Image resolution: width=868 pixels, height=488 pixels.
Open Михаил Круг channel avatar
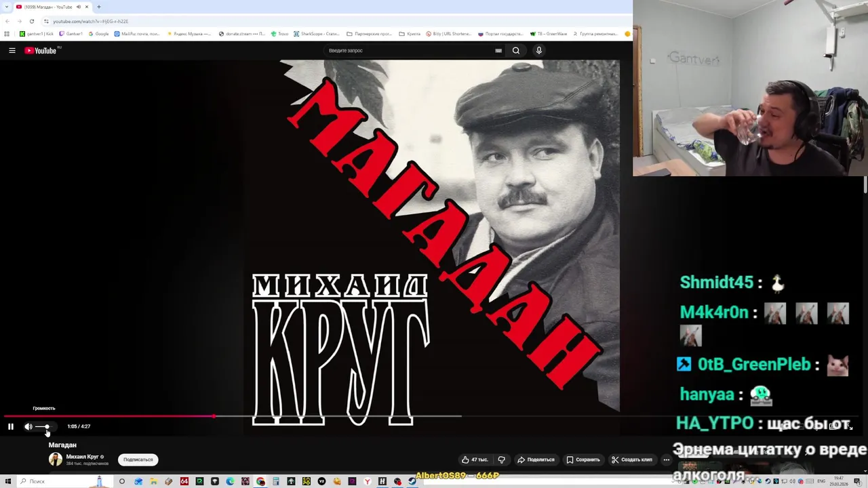pyautogui.click(x=56, y=460)
